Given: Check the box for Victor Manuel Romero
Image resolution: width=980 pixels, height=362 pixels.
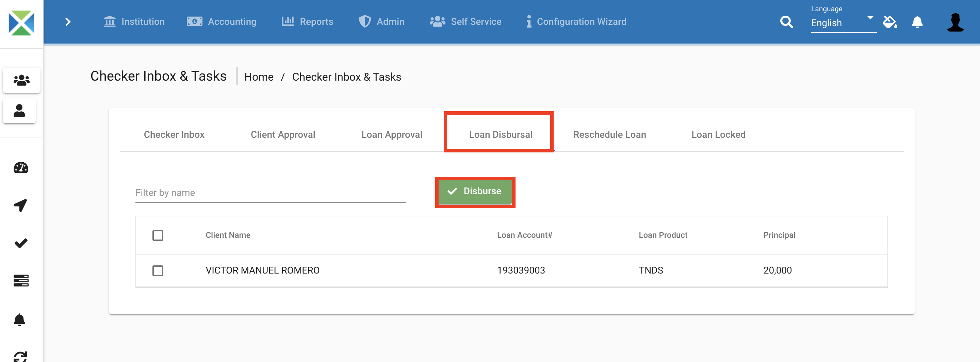Looking at the screenshot, I should [158, 271].
